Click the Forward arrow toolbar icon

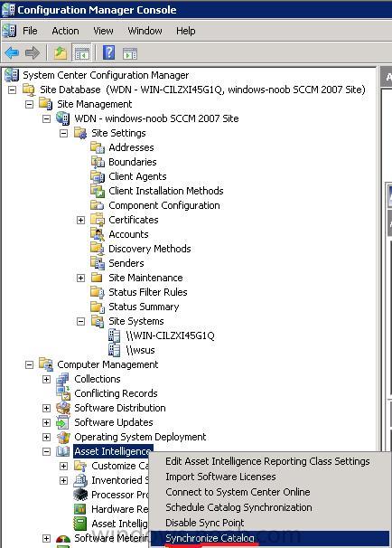tap(33, 53)
